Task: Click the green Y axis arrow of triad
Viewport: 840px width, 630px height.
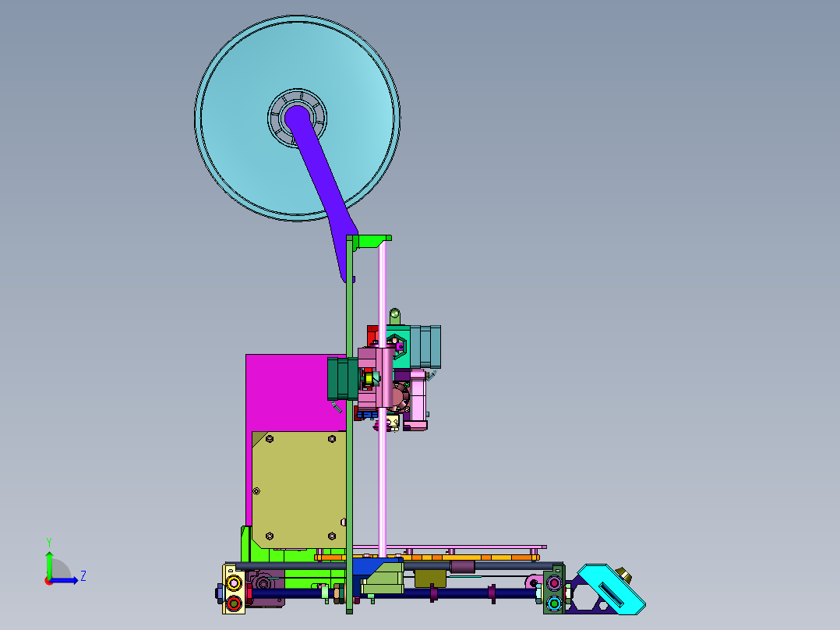Action: click(x=49, y=565)
